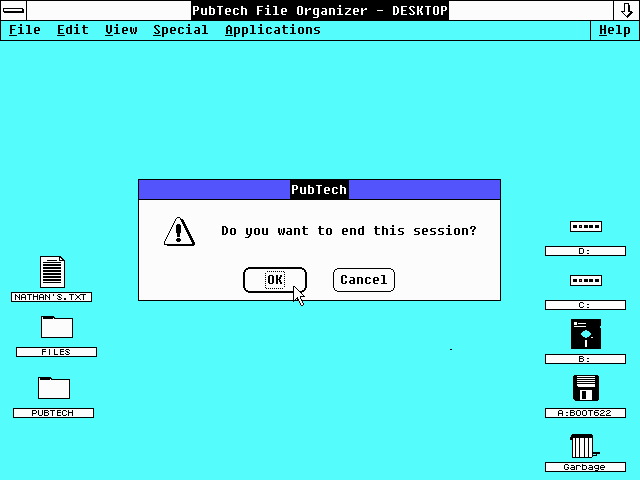Click the PubTech File Organizer title bar
Screen dimensions: 640x480
pos(320,10)
